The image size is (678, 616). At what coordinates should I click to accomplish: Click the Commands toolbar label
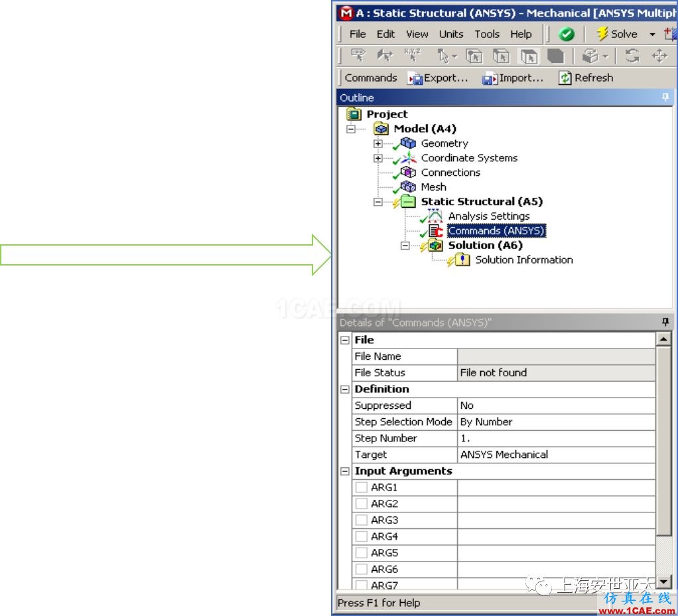click(371, 78)
